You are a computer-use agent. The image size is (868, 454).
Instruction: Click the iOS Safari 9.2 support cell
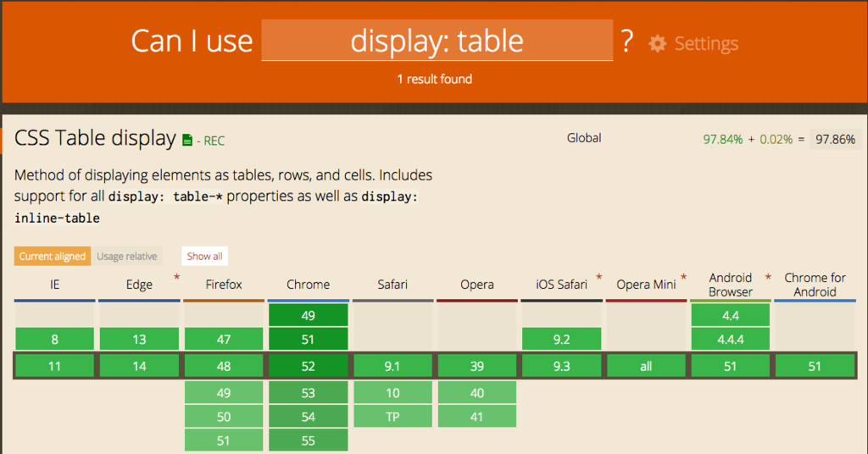tap(561, 339)
